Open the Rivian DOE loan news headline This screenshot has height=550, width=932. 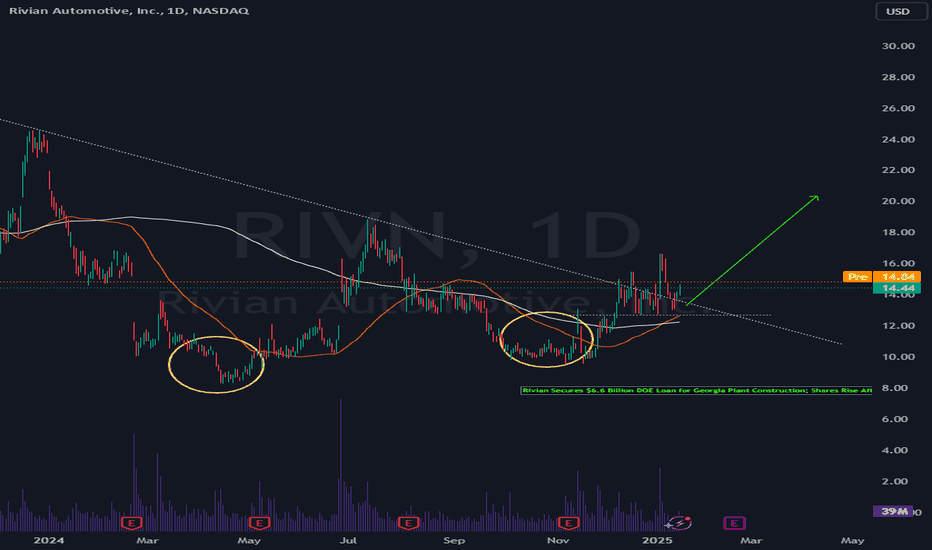click(696, 391)
